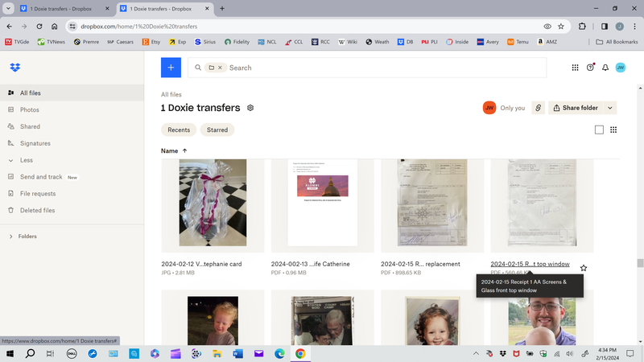This screenshot has height=362, width=644.
Task: Click the volume icon in system tray
Action: pos(569,353)
